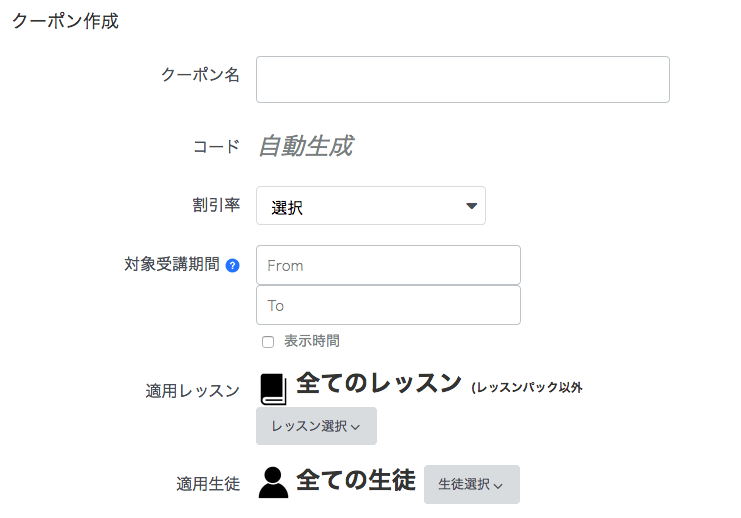Screen dimensions: 741x518
Task: Expand the 生徒選択 dropdown button
Action: pyautogui.click(x=472, y=484)
